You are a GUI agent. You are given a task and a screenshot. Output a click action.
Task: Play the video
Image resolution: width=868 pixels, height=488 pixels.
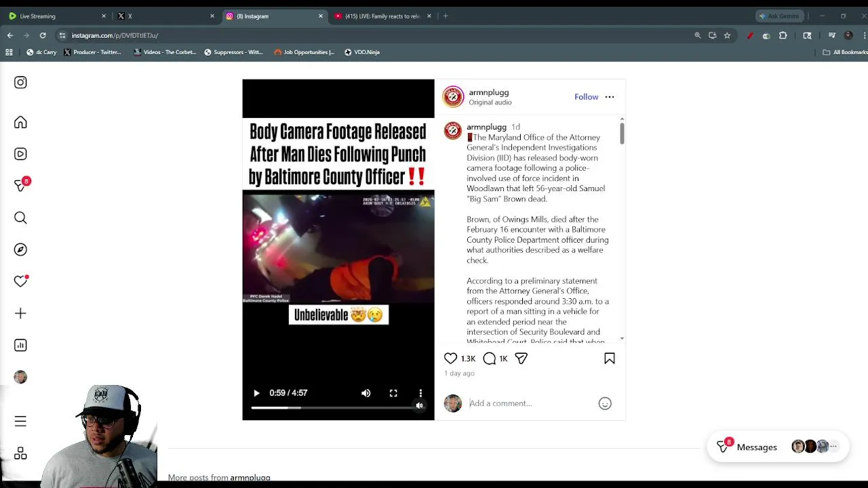pyautogui.click(x=256, y=393)
